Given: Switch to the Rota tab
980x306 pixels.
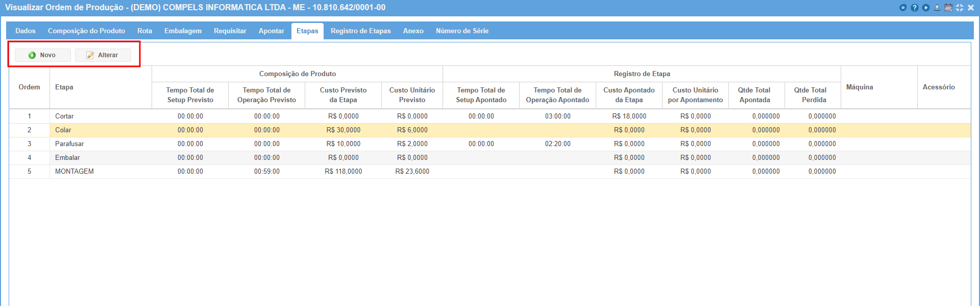Looking at the screenshot, I should click(x=144, y=31).
